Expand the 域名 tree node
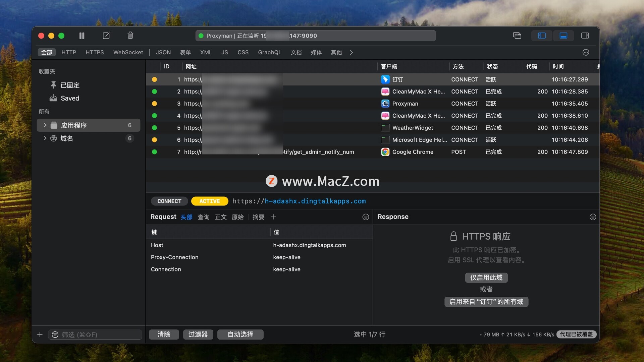 pyautogui.click(x=45, y=138)
